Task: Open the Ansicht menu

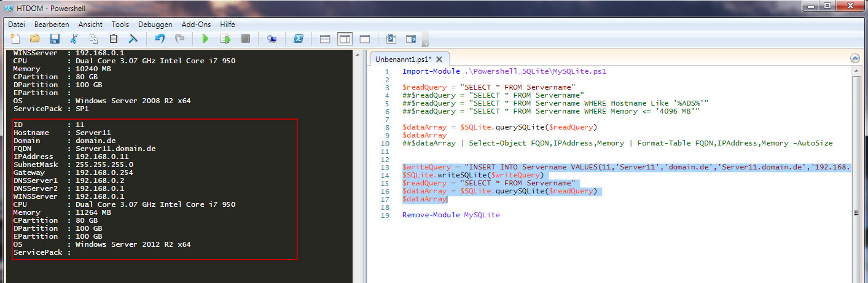Action: tap(90, 25)
